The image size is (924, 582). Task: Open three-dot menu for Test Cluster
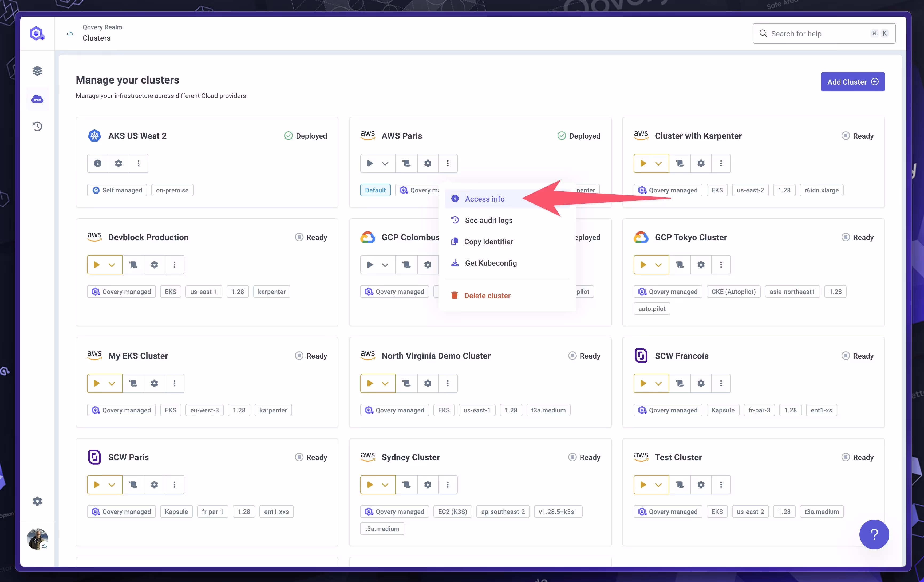pos(721,485)
